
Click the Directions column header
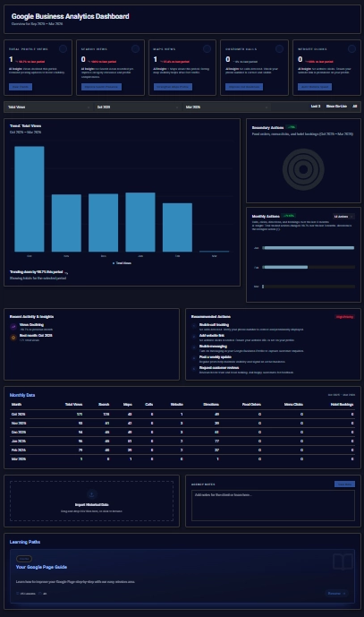click(x=211, y=405)
